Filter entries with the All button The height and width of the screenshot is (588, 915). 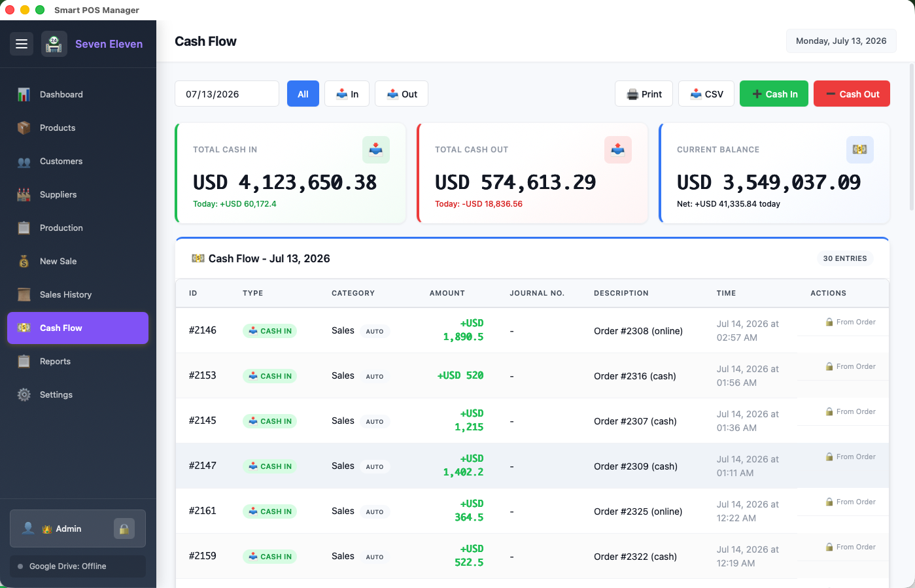(x=303, y=94)
